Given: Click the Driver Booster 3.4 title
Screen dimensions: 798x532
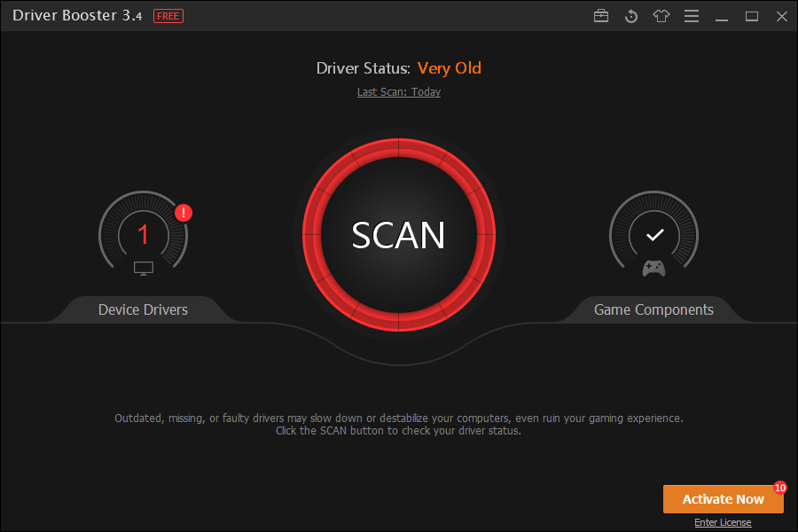Looking at the screenshot, I should click(77, 16).
